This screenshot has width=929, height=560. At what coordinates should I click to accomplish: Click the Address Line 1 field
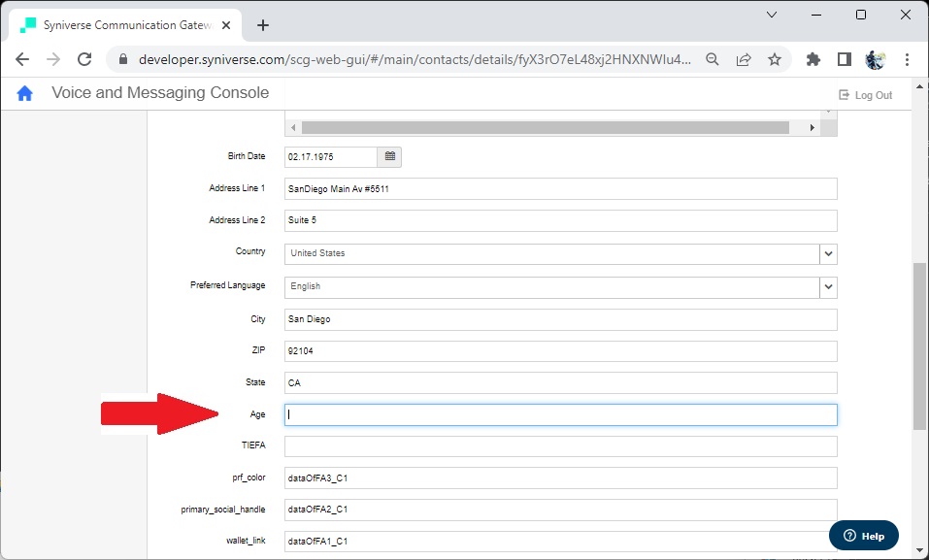pyautogui.click(x=560, y=189)
